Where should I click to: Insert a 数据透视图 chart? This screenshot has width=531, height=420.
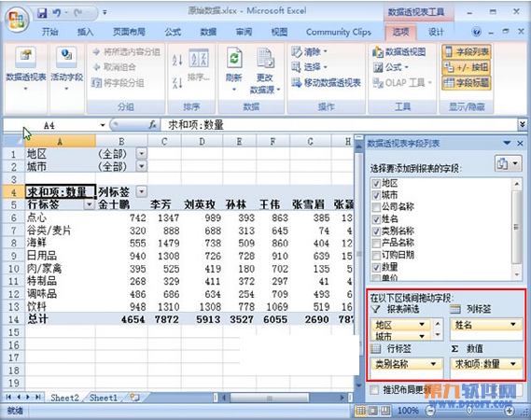click(x=398, y=52)
